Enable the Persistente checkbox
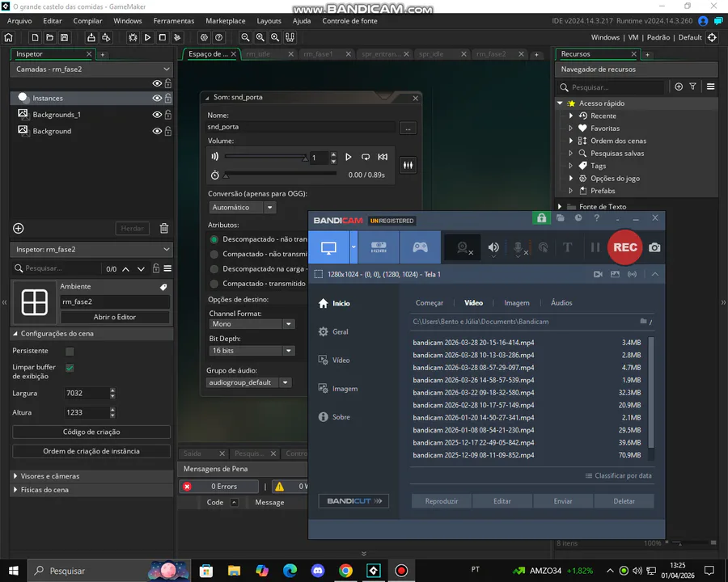728x582 pixels. 70,352
